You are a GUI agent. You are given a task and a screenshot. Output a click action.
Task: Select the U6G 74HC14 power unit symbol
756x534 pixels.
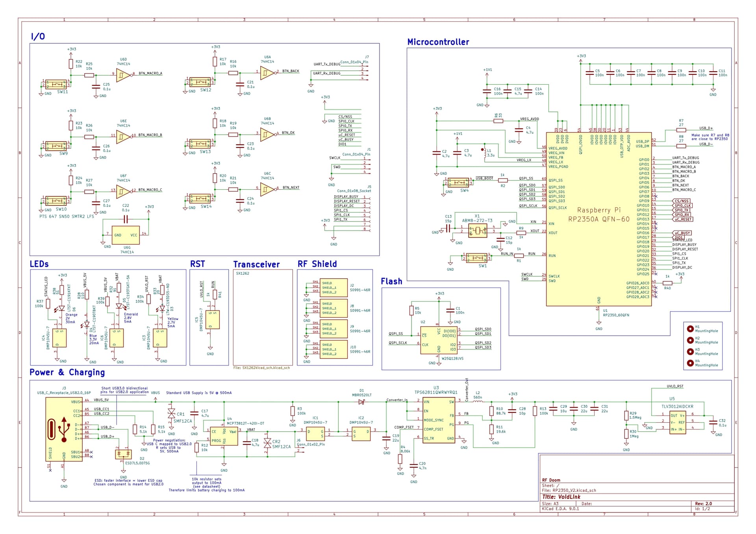click(126, 235)
